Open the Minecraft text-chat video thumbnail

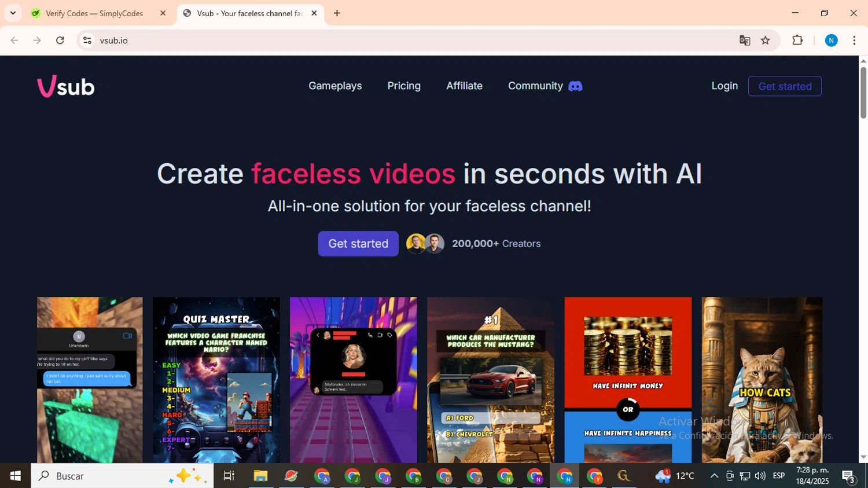tap(90, 380)
